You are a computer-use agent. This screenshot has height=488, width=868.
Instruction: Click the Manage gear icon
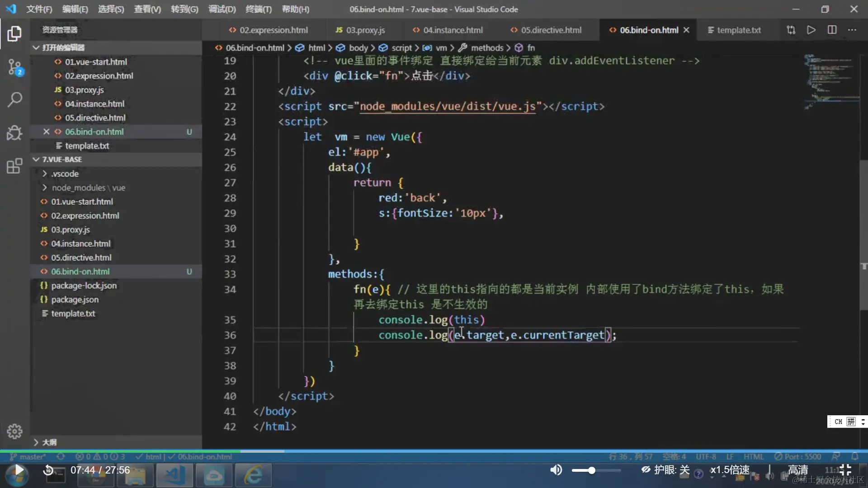click(14, 431)
